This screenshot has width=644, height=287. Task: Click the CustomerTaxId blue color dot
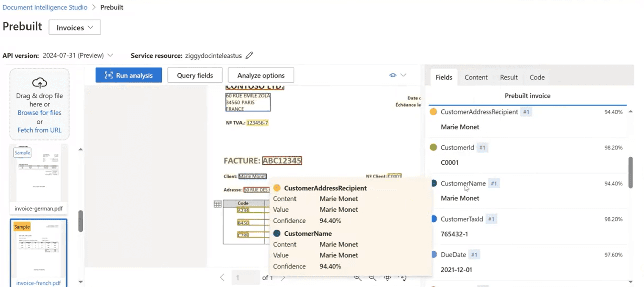click(x=434, y=219)
